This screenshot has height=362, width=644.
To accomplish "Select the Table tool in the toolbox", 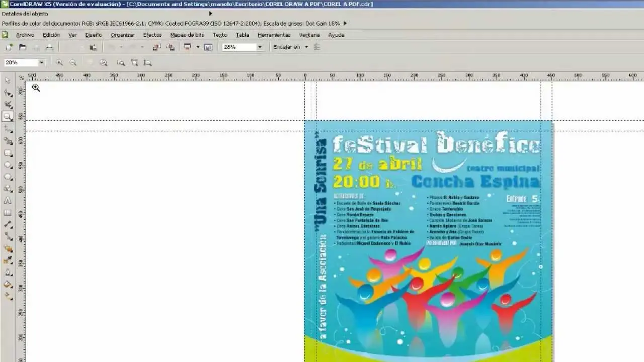I will coord(8,213).
